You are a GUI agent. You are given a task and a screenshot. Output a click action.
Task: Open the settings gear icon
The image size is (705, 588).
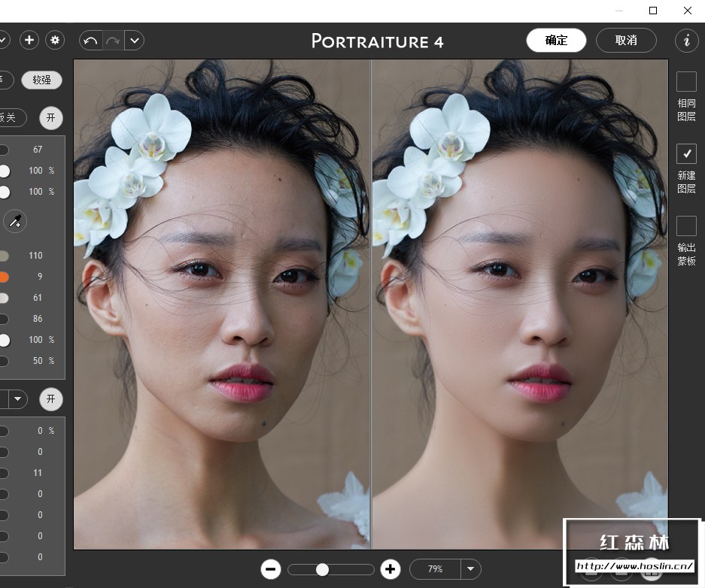[x=54, y=40]
